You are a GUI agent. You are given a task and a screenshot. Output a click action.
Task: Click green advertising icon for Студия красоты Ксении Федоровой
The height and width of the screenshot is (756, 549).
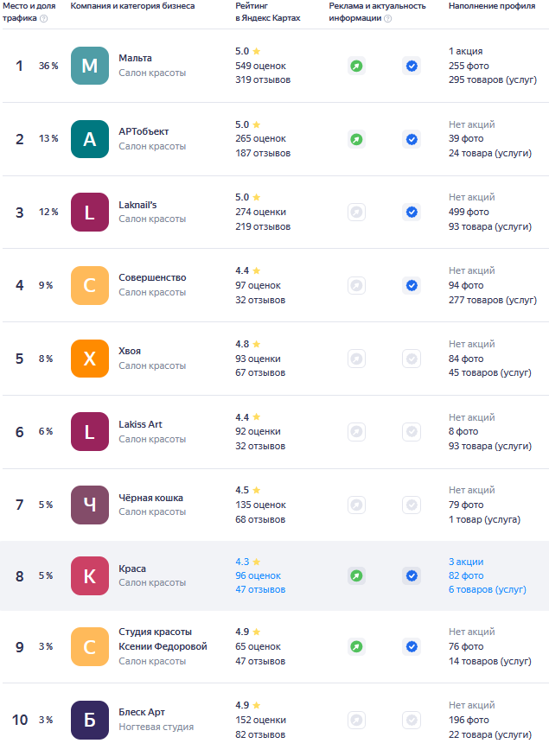point(356,646)
